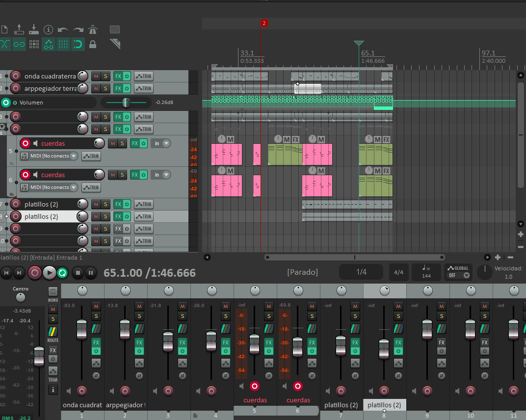Toggle the locking padlock icon
The height and width of the screenshot is (420, 526).
click(x=93, y=44)
